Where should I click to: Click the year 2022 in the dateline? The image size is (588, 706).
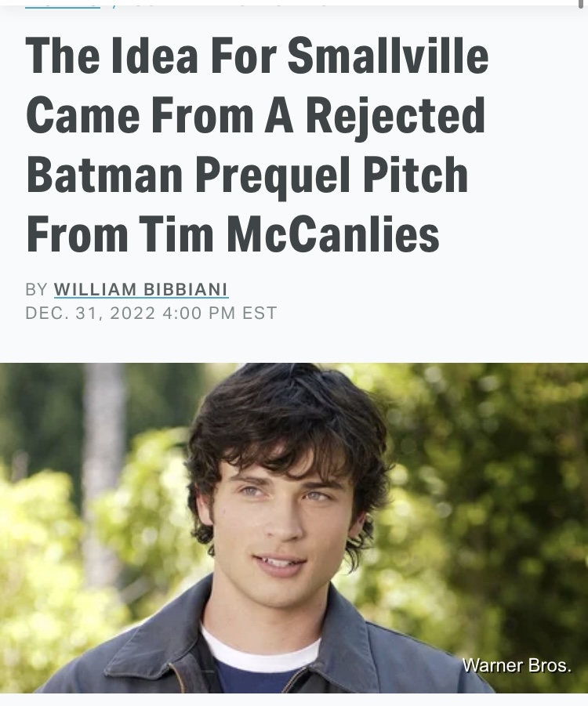point(133,313)
